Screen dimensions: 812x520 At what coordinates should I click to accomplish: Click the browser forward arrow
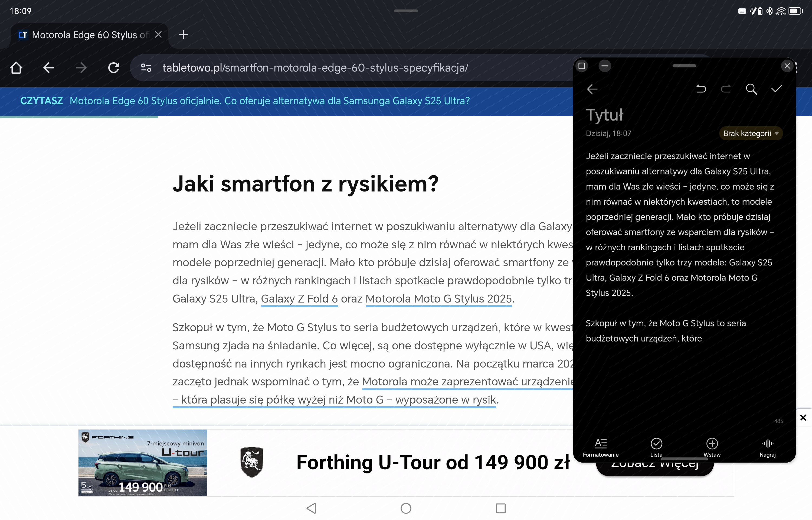81,68
